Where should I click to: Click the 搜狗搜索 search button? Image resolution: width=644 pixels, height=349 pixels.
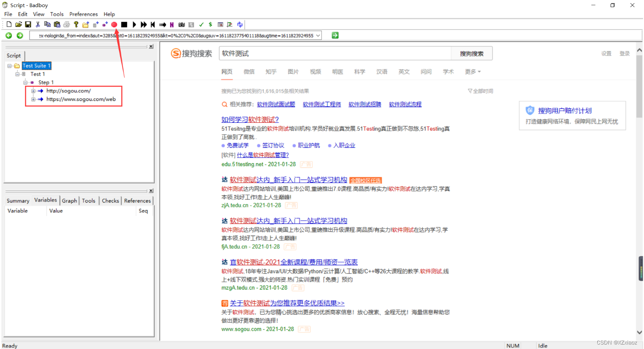click(472, 54)
